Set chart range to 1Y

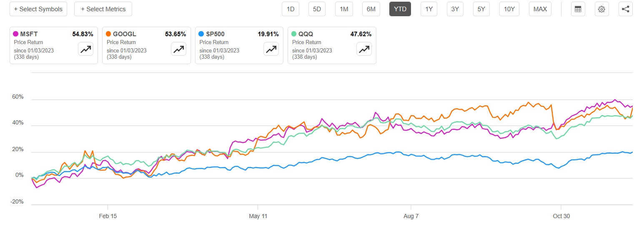pyautogui.click(x=428, y=9)
